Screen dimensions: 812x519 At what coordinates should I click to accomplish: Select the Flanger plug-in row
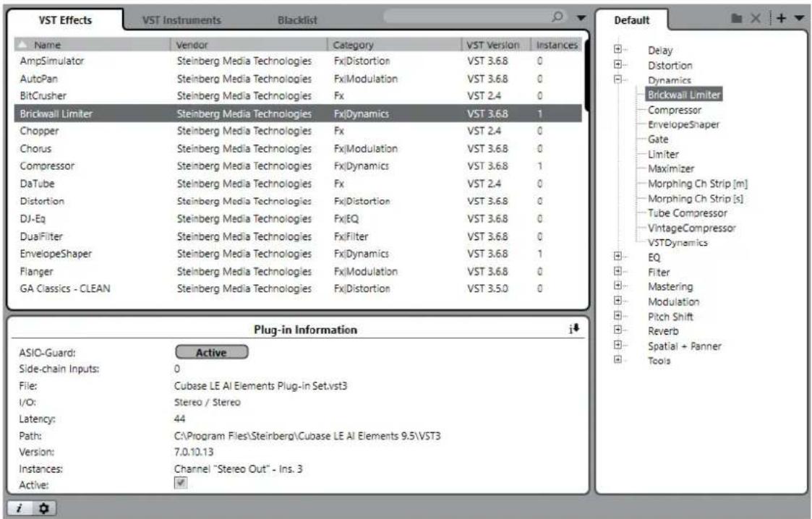pos(298,271)
